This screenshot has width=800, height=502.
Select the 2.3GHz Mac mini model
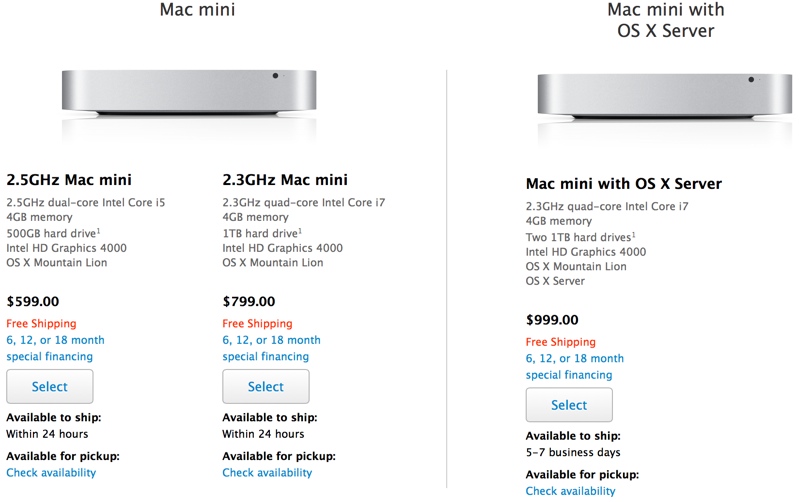[x=266, y=387]
